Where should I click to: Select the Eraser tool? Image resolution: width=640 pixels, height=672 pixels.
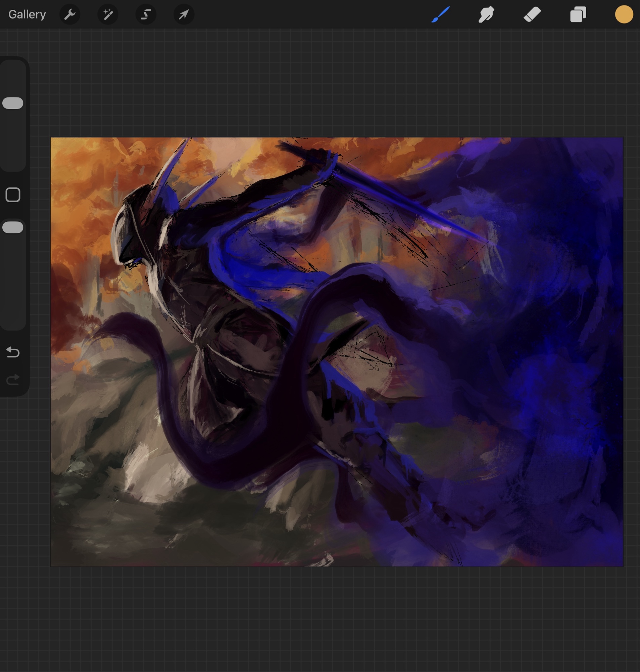point(532,14)
